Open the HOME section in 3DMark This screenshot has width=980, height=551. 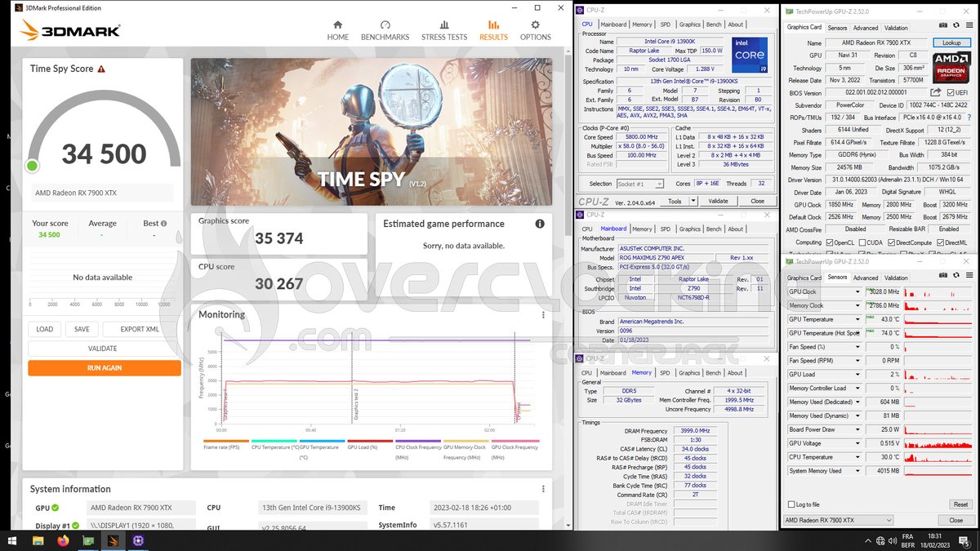coord(337,30)
